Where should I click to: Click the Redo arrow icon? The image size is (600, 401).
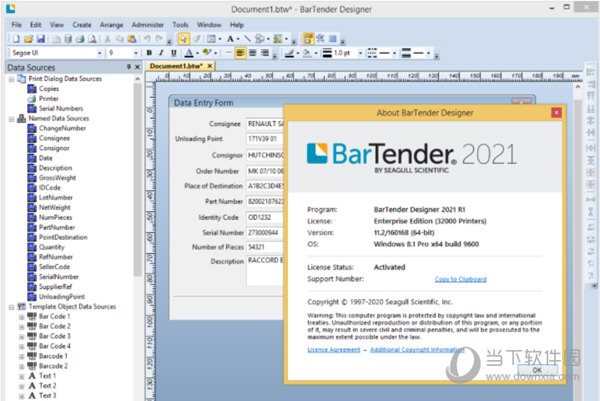[159, 39]
